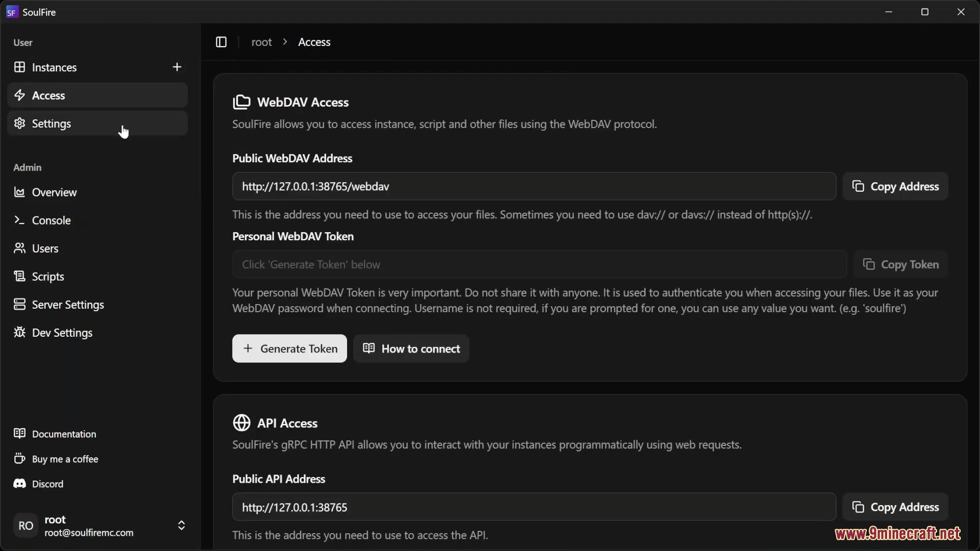Click the Copy Token button
Image resolution: width=980 pixels, height=551 pixels.
click(901, 264)
